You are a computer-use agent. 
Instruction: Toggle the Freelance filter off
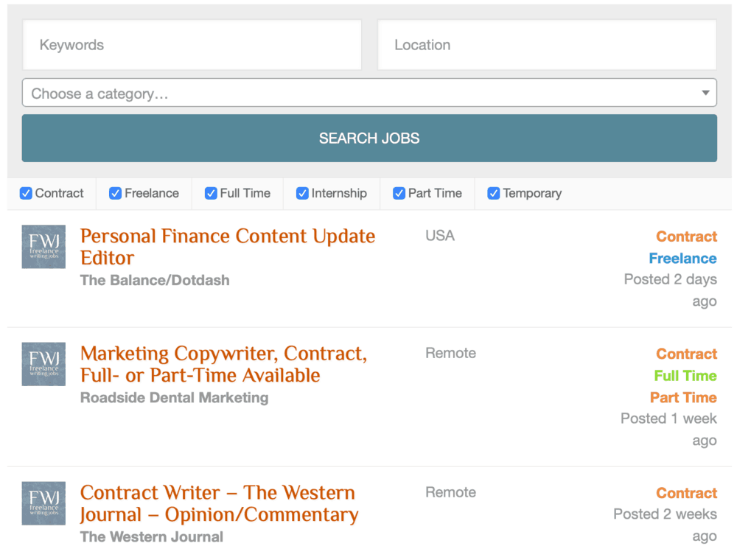coord(116,193)
